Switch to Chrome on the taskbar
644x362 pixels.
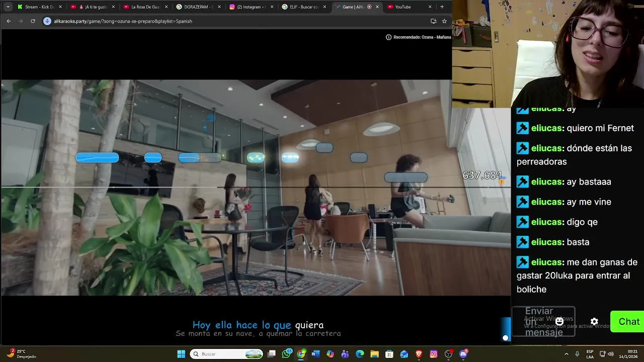[x=301, y=354]
